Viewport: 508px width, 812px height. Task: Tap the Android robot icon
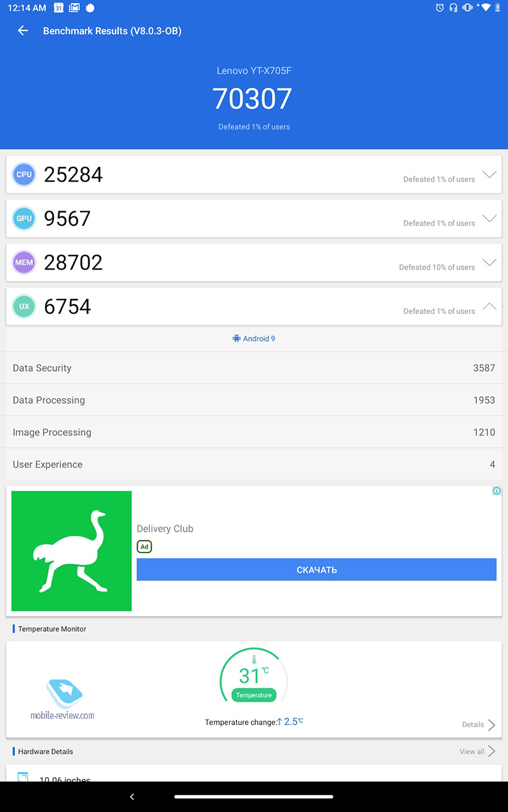[x=236, y=339]
